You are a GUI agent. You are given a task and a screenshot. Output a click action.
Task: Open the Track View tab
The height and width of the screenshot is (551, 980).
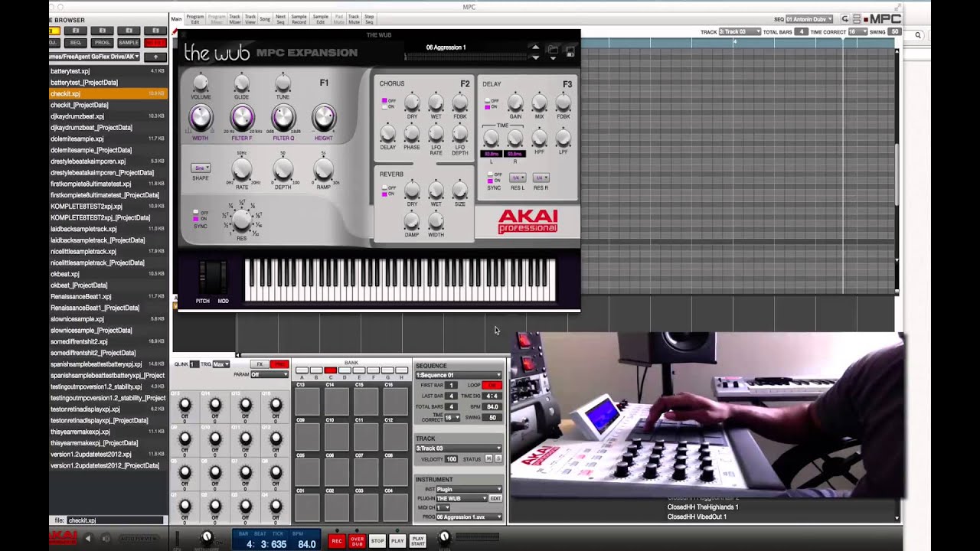point(250,19)
